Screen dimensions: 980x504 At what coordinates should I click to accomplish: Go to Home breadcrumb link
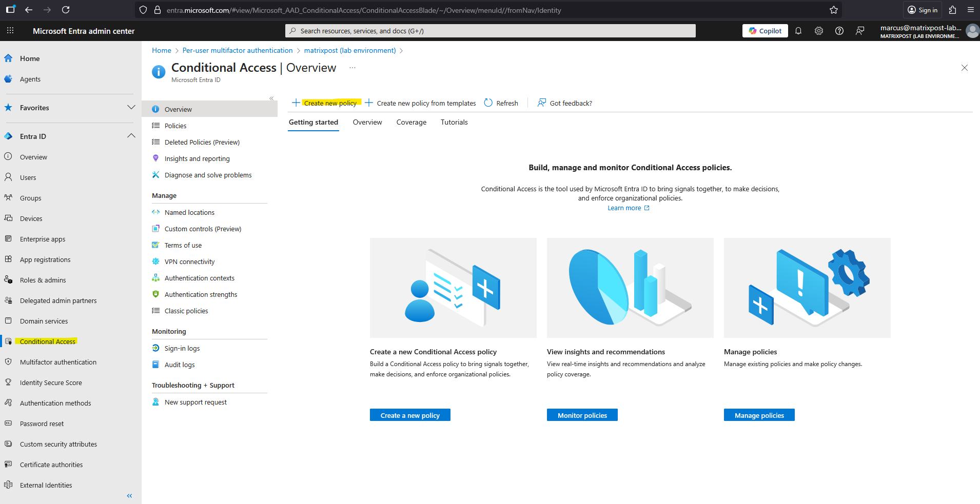pos(162,50)
